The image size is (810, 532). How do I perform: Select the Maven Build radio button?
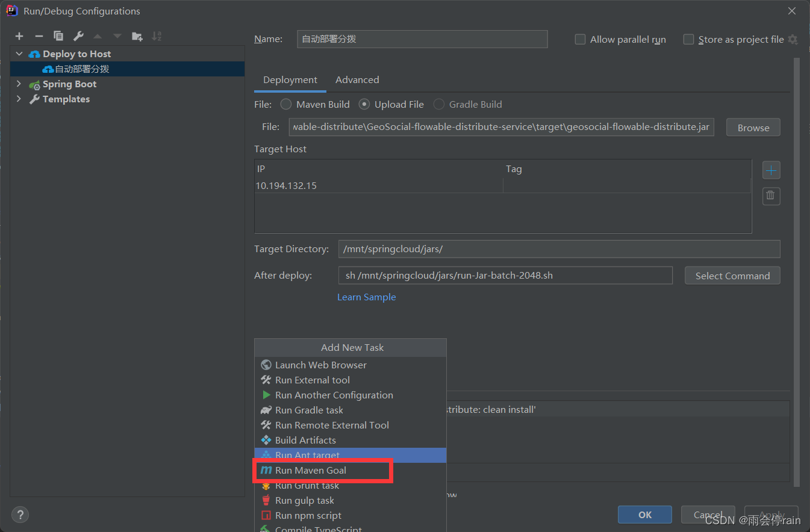click(x=285, y=104)
